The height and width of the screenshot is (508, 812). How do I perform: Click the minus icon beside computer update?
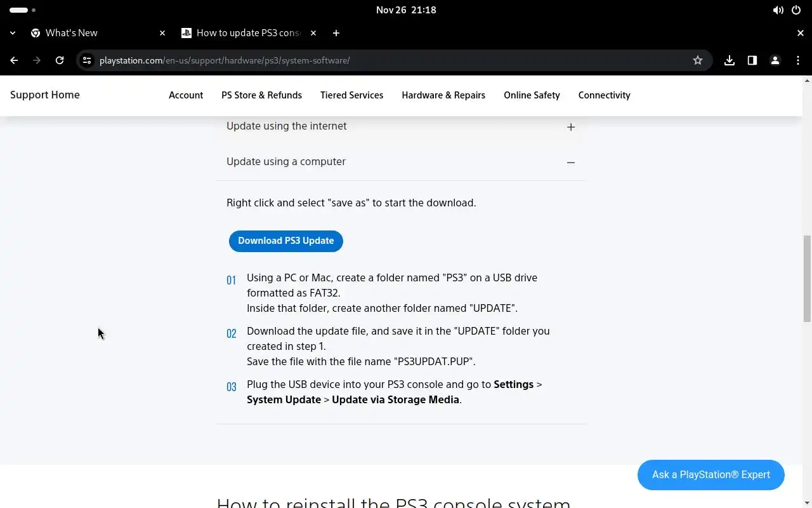click(571, 163)
